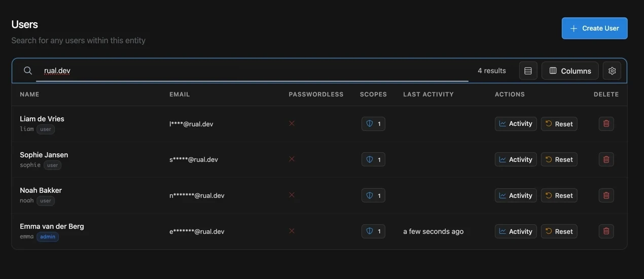Delete Liam de Vries with the trash icon
Image resolution: width=644 pixels, height=279 pixels.
[606, 124]
